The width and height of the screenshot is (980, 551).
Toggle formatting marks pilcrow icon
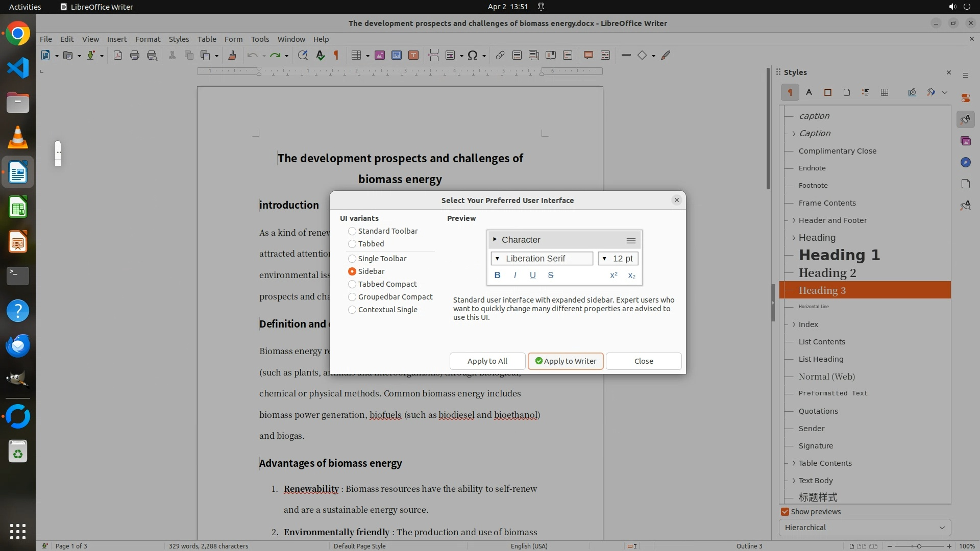[336, 56]
